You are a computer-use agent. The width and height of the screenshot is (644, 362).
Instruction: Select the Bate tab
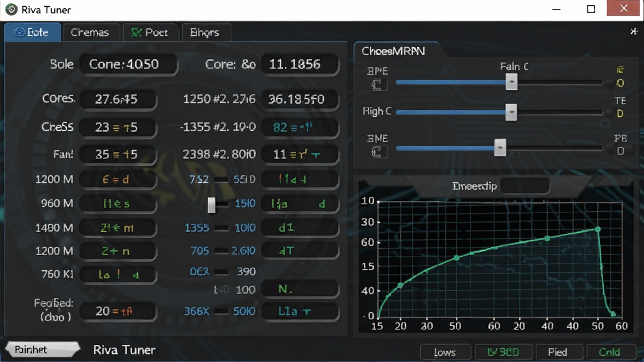pyautogui.click(x=33, y=32)
